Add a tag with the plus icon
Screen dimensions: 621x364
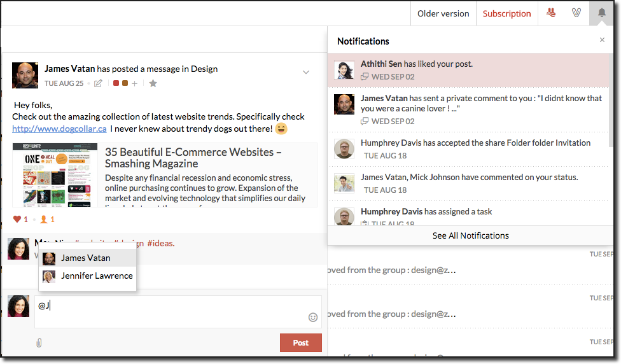[134, 83]
